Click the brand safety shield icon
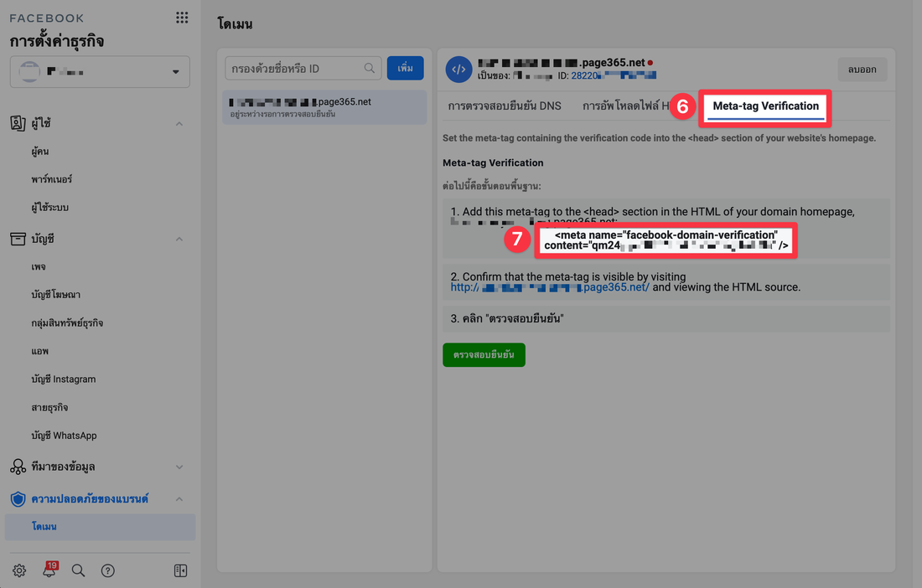This screenshot has width=922, height=588. click(18, 498)
